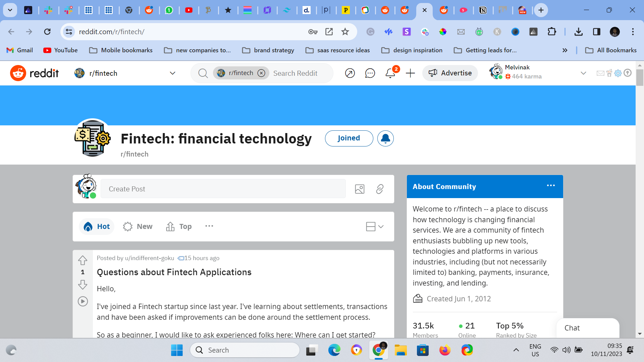Add image via the image post icon
Image resolution: width=644 pixels, height=362 pixels.
pyautogui.click(x=360, y=189)
